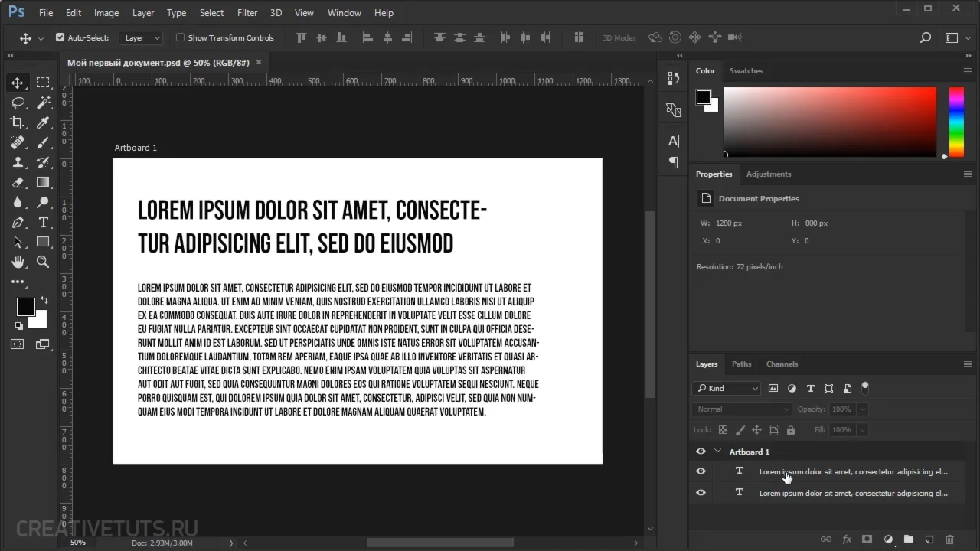Viewport: 980px width, 551px height.
Task: Click the foreground color swatch in toolbar
Action: 25,306
